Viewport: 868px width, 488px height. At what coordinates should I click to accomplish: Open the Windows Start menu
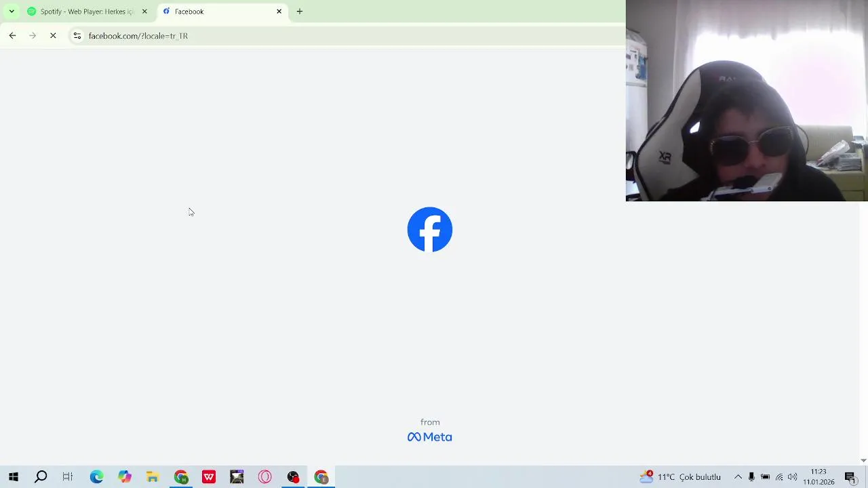(x=13, y=477)
